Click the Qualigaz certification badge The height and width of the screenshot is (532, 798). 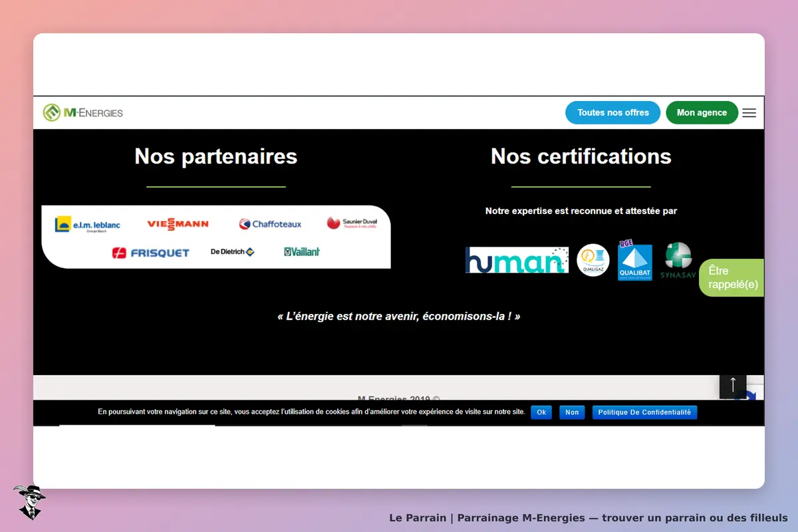[x=593, y=260]
